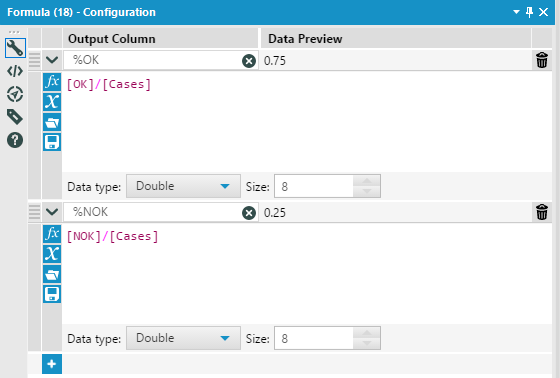Open saved expressions folder for %OK
This screenshot has height=378, width=560.
52,122
